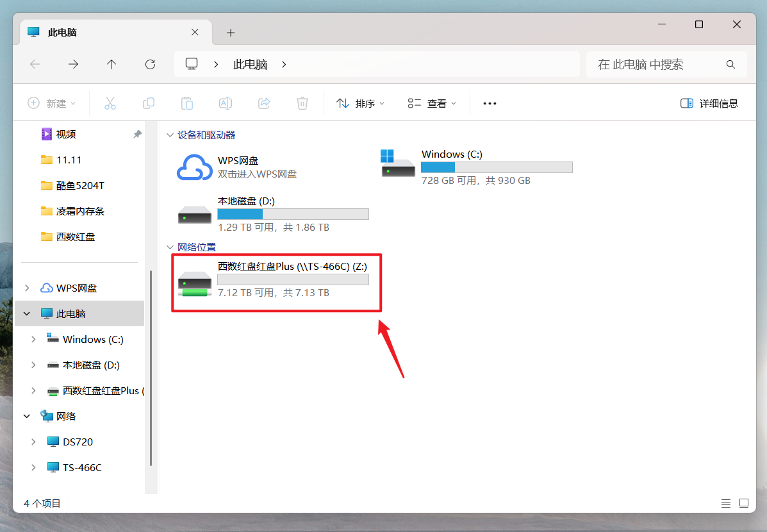The height and width of the screenshot is (532, 767).
Task: Click the Delete trash can icon
Action: [302, 103]
